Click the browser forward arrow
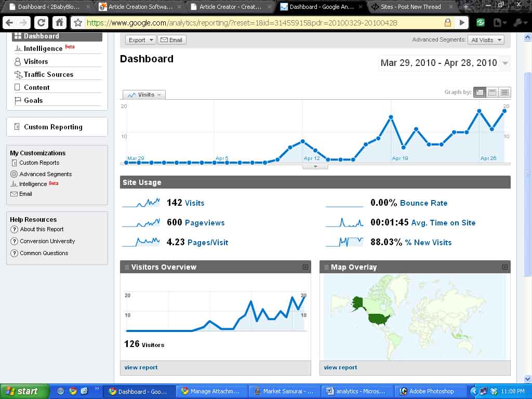Image resolution: width=532 pixels, height=399 pixels. [x=23, y=23]
